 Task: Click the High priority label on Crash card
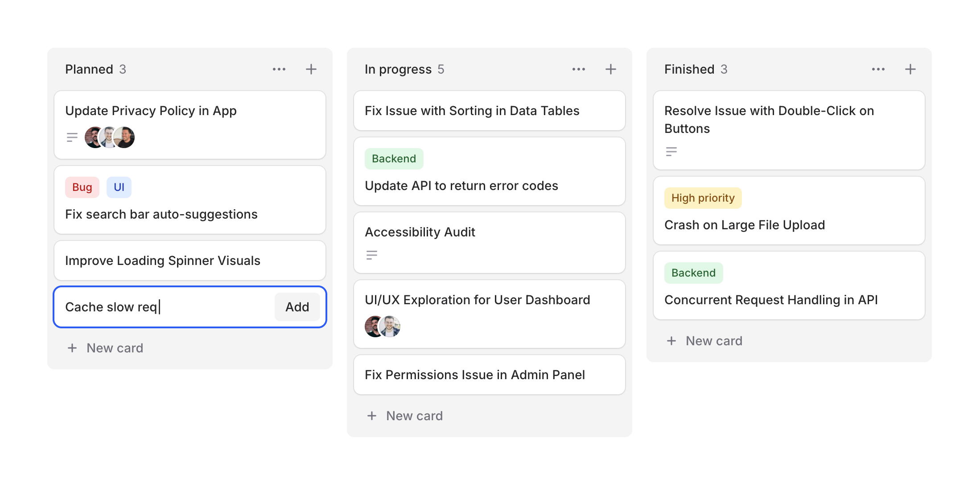703,198
